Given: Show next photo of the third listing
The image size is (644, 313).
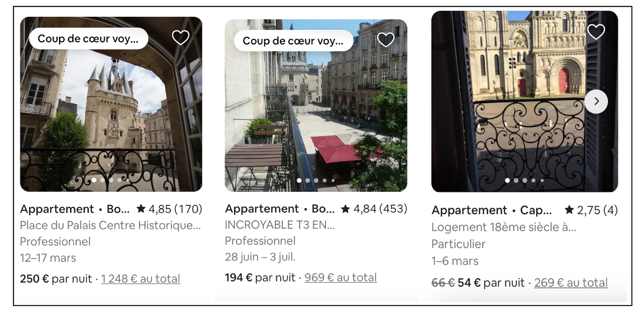Looking at the screenshot, I should click(x=596, y=101).
